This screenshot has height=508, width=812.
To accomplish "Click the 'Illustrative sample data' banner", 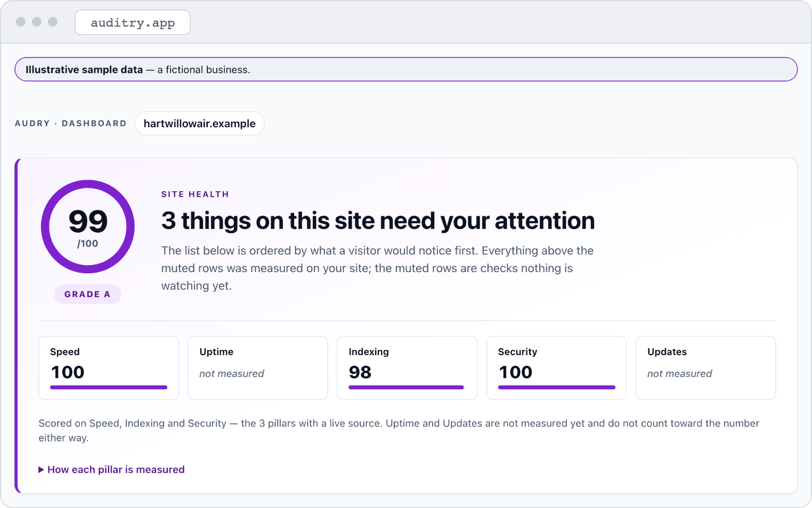I will (406, 69).
